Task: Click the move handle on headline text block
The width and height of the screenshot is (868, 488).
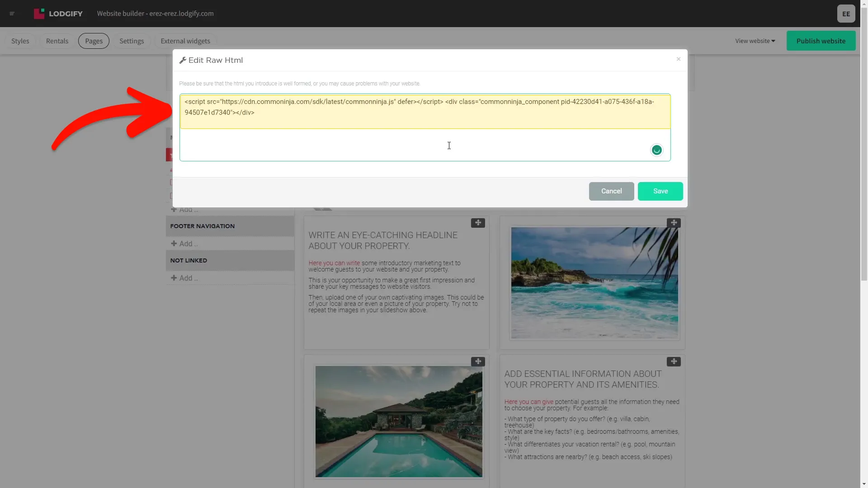Action: coord(478,223)
